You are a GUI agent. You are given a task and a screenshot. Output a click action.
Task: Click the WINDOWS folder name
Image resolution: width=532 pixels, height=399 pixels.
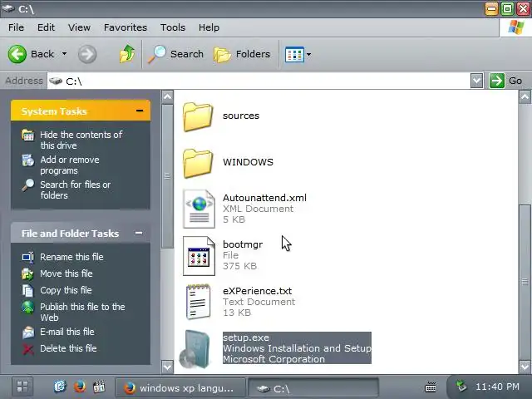(x=248, y=162)
